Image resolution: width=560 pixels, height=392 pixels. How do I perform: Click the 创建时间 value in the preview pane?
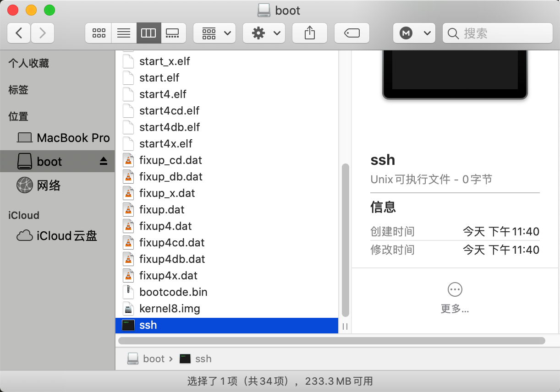(x=501, y=232)
